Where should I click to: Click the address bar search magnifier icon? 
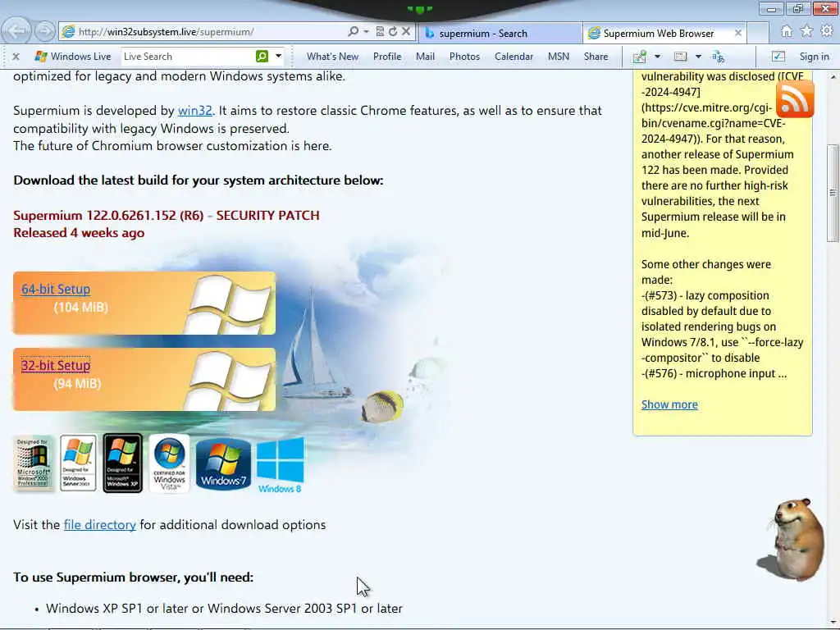click(353, 32)
